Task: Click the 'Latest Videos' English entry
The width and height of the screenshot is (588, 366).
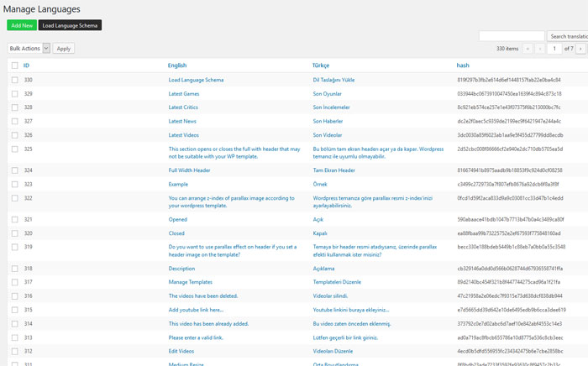Action: tap(184, 135)
